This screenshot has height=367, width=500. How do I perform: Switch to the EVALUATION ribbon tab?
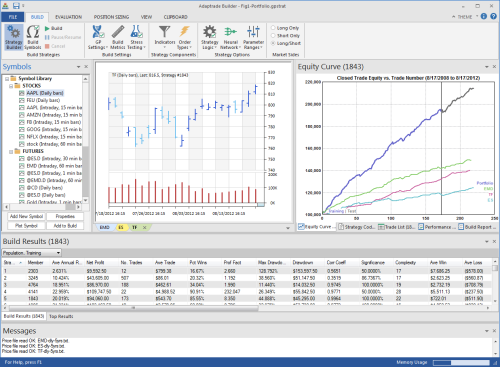click(68, 17)
